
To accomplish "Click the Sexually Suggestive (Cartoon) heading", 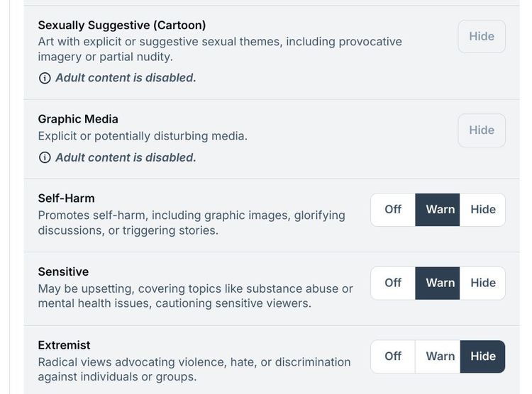I will click(x=122, y=26).
